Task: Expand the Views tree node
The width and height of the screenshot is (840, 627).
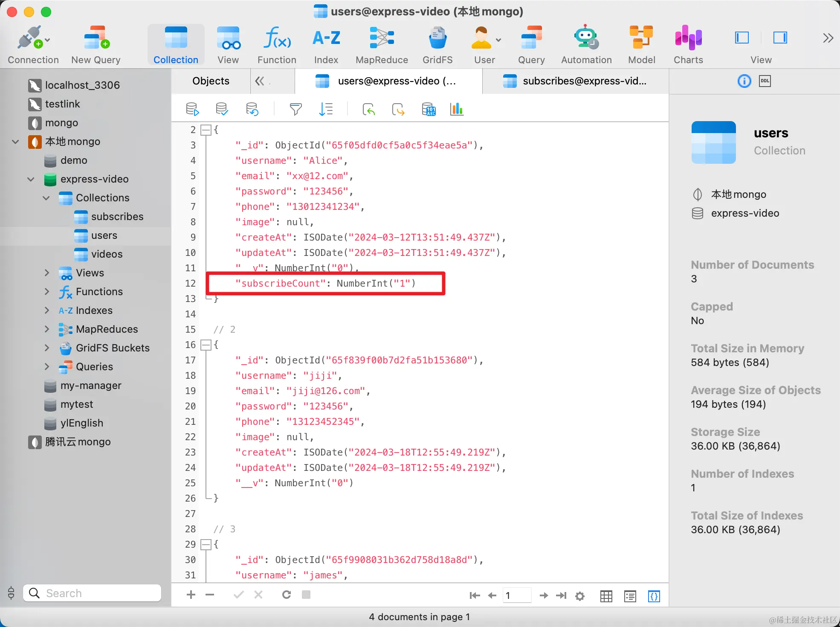Action: pyautogui.click(x=47, y=273)
